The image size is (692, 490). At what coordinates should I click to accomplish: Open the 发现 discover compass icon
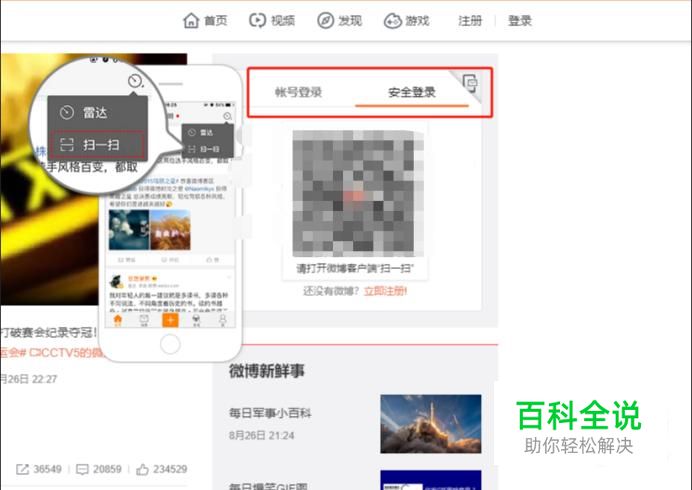tap(326, 21)
